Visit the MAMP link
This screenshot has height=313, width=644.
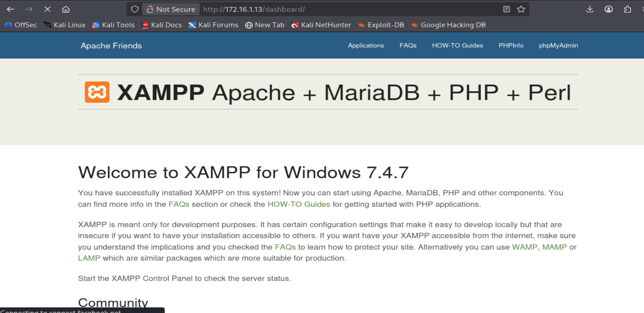click(x=554, y=247)
